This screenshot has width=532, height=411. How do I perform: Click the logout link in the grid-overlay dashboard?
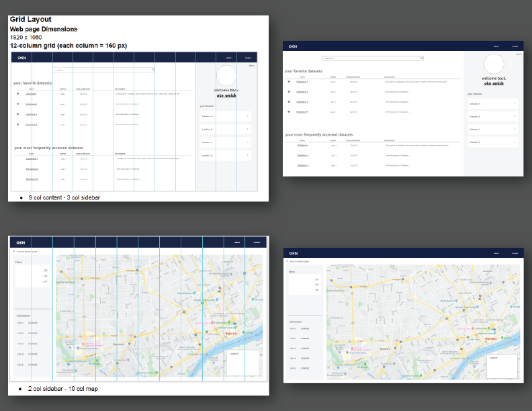tap(252, 65)
